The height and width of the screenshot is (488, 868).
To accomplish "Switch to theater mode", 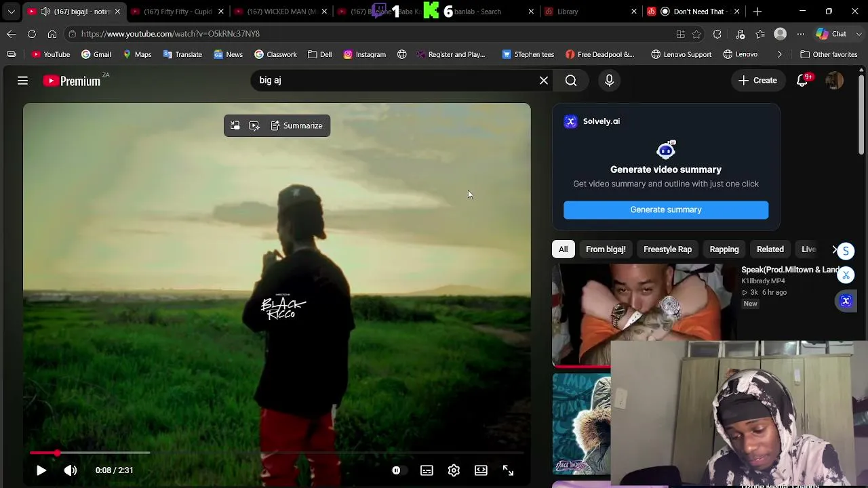I will click(481, 470).
